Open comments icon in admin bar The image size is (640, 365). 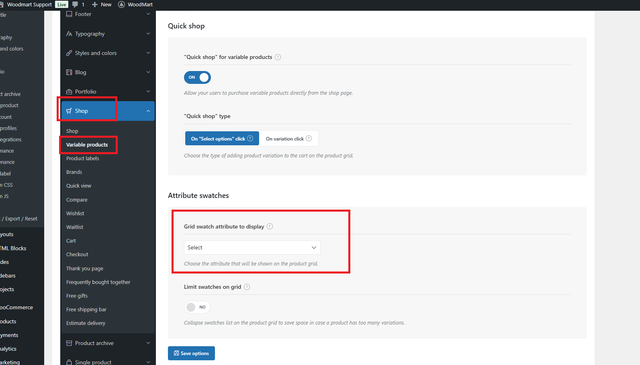(75, 4)
